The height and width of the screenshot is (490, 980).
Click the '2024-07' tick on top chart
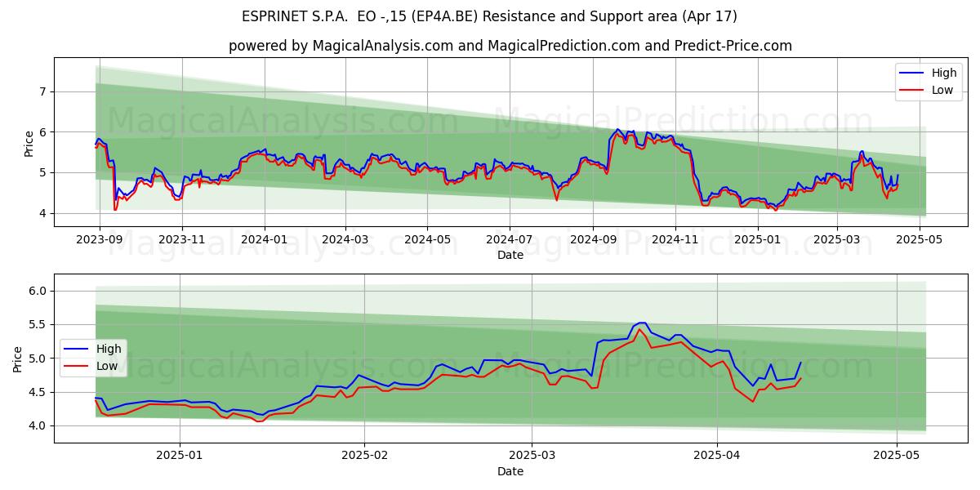[510, 238]
